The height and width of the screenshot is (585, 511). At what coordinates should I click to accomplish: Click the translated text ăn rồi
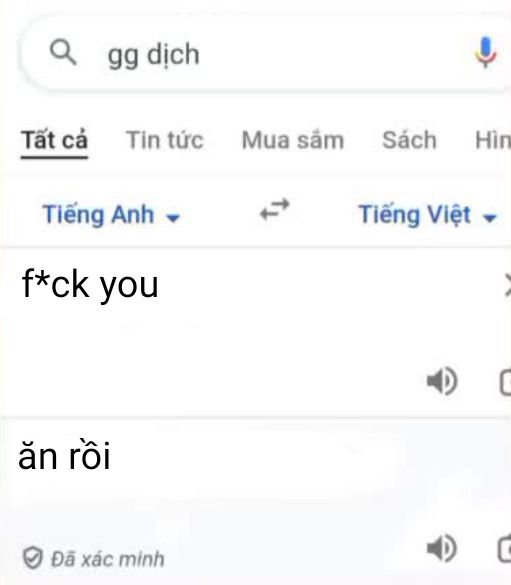pyautogui.click(x=64, y=456)
